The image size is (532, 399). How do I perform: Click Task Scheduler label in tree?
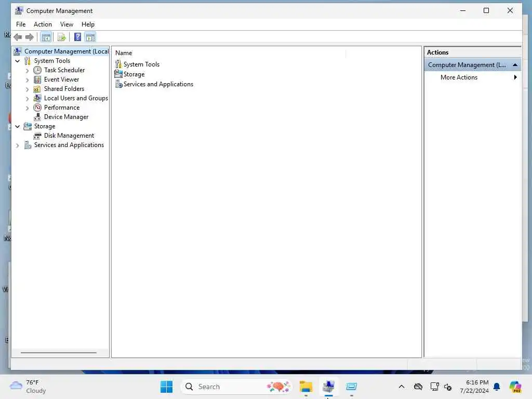(64, 70)
